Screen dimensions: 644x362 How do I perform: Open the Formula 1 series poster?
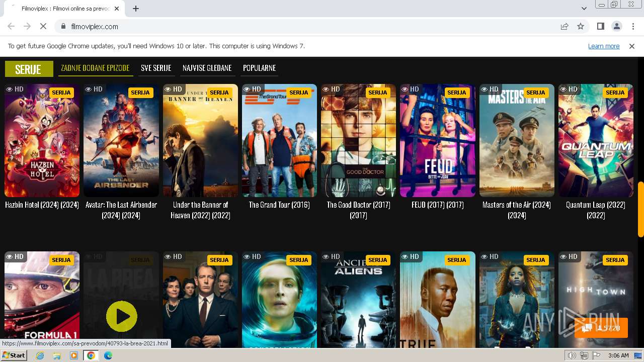click(x=42, y=300)
